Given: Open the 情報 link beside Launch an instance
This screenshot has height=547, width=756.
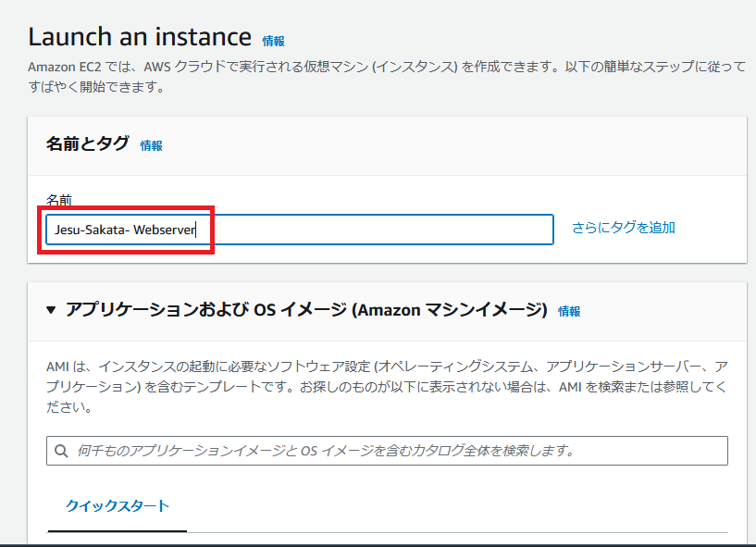Looking at the screenshot, I should tap(273, 41).
